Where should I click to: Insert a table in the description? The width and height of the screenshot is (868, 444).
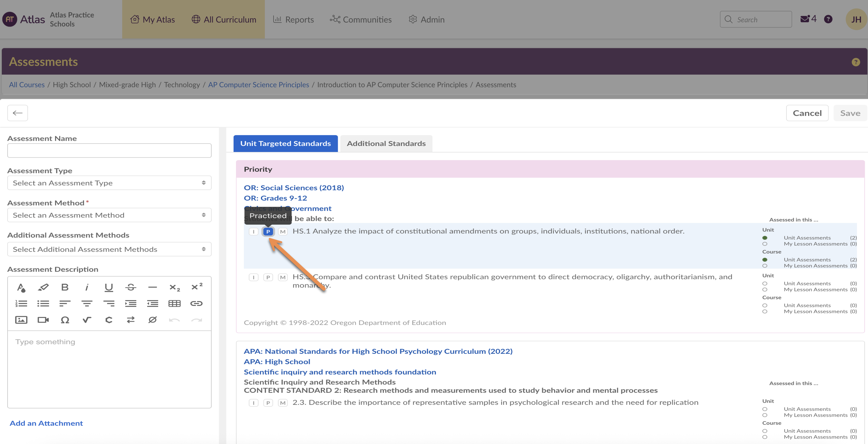[174, 304]
